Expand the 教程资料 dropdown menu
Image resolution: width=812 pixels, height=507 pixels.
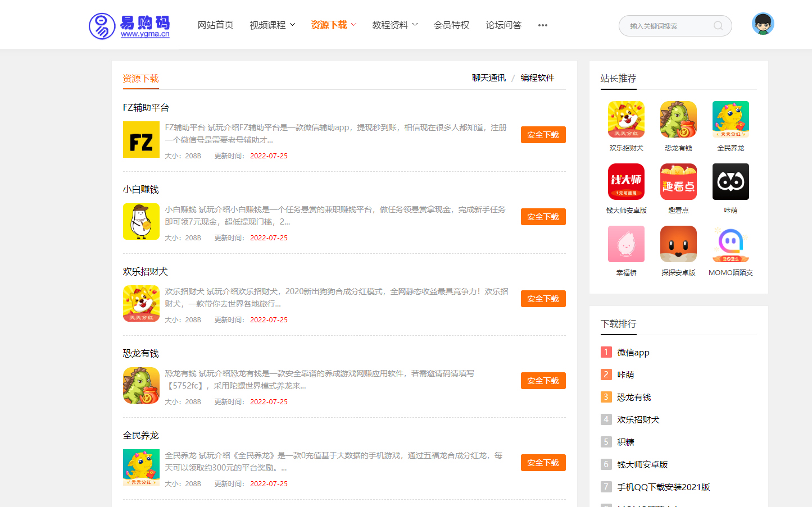(394, 25)
